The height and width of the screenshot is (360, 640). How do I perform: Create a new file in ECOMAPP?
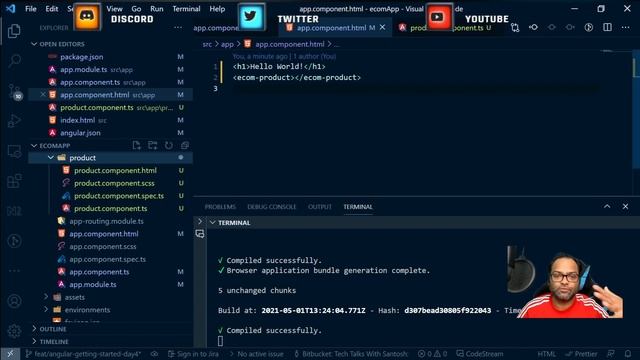coord(136,145)
